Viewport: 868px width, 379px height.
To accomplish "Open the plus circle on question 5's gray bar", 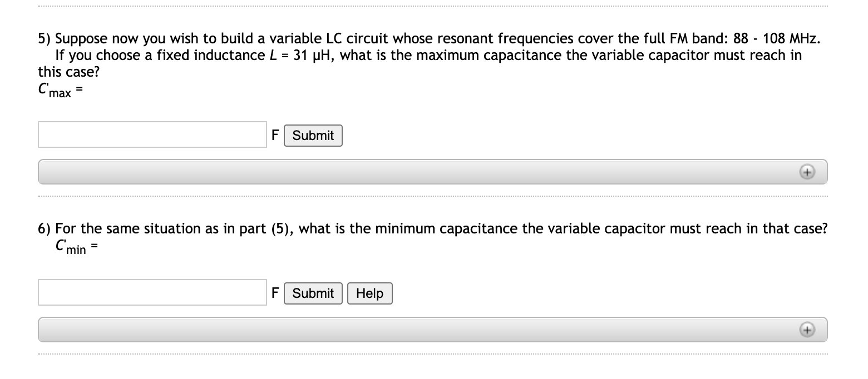I will pyautogui.click(x=807, y=172).
